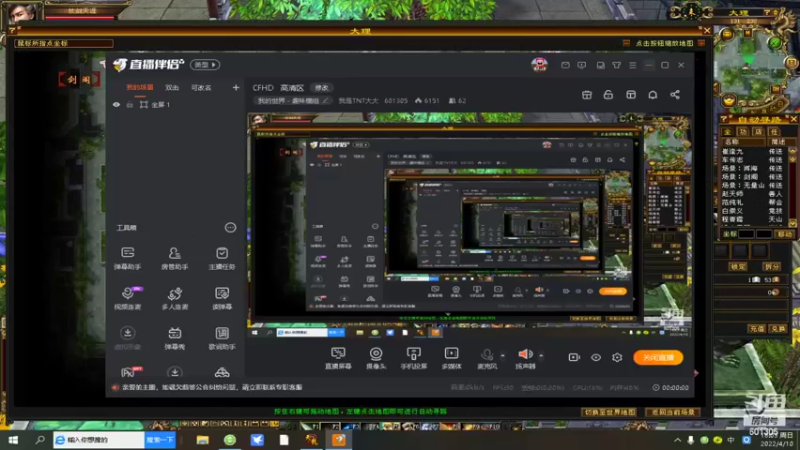Image resolution: width=800 pixels, height=450 pixels.
Task: Expand the speaker options arrow
Action: (x=541, y=355)
